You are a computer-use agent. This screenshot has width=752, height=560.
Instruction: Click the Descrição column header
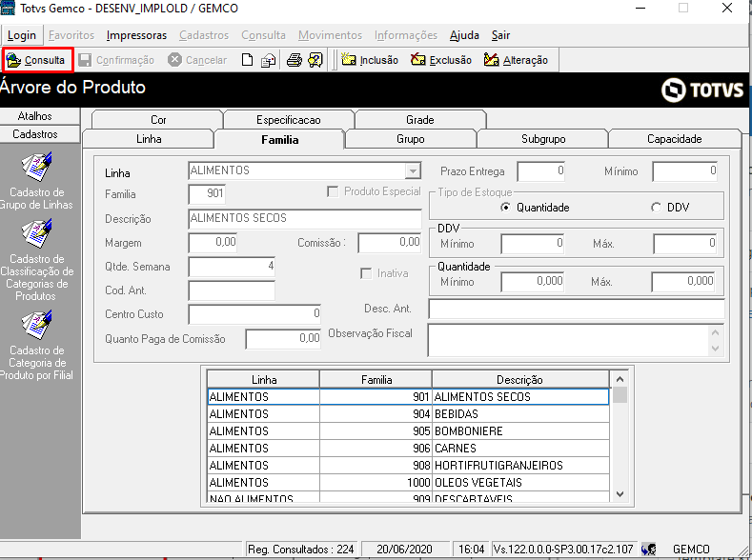tap(520, 380)
